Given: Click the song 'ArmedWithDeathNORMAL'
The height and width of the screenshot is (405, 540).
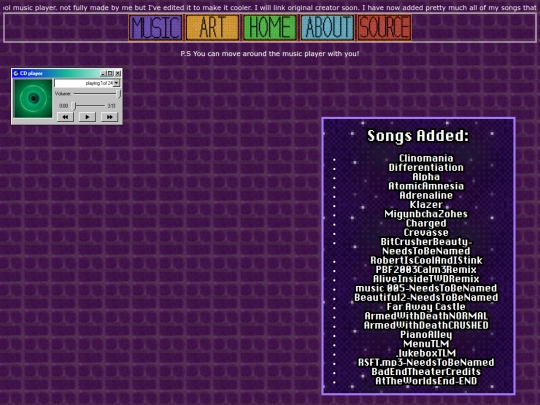Looking at the screenshot, I should tap(426, 316).
